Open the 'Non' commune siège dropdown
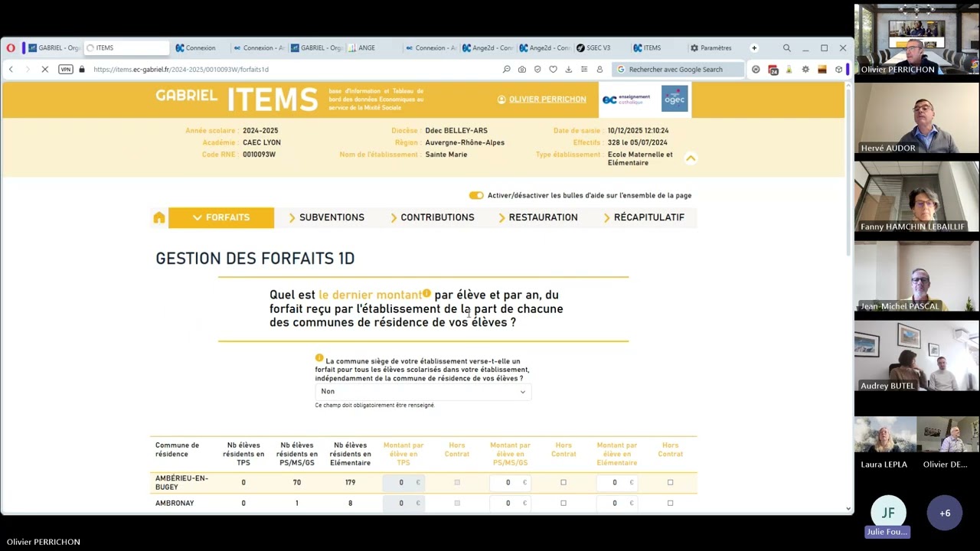The width and height of the screenshot is (980, 551). click(423, 391)
